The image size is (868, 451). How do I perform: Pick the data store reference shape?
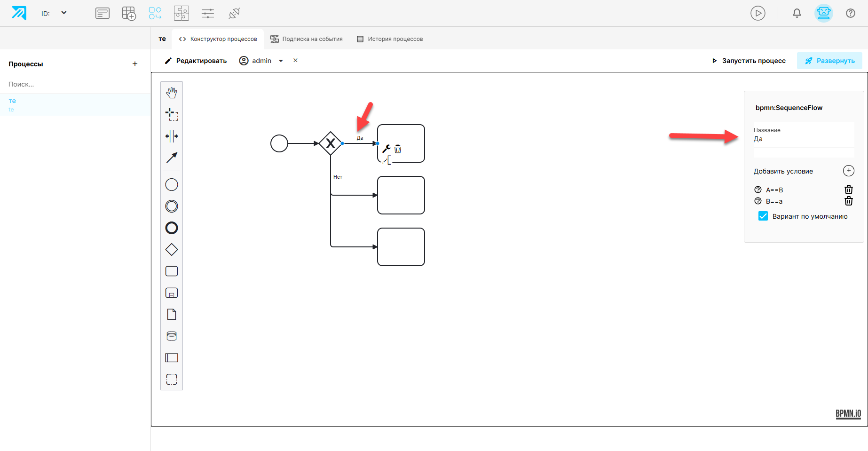[172, 336]
